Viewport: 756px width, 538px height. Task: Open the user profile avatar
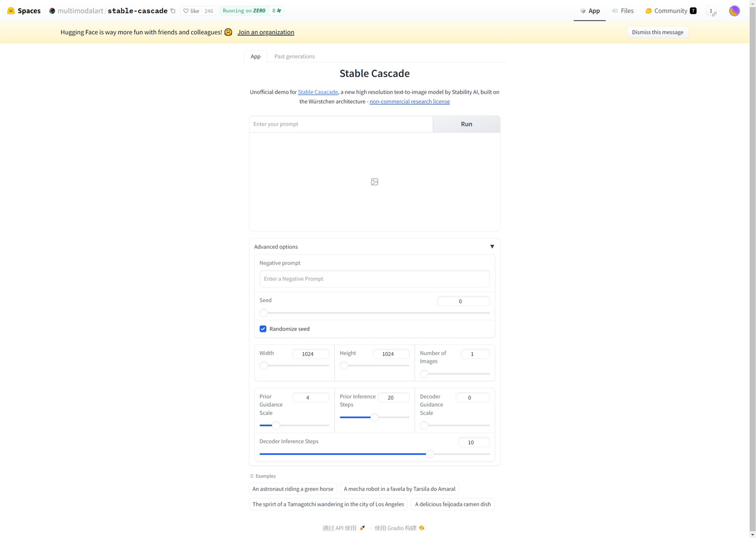click(734, 11)
